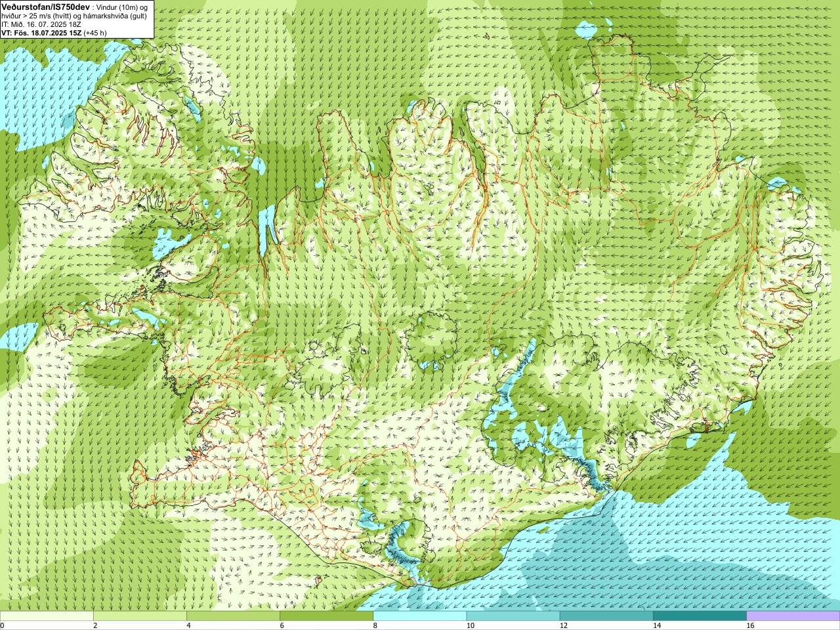840x630 pixels.
Task: Click the legend scale label "2"
Action: [x=95, y=625]
